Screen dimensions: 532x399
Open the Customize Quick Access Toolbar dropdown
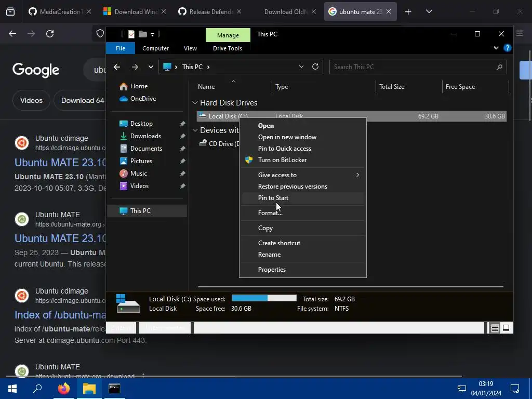pos(152,34)
